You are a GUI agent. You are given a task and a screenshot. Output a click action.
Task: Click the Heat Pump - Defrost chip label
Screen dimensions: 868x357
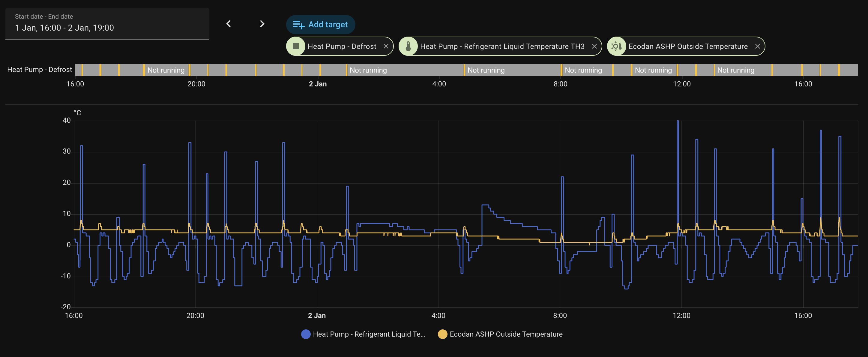342,46
